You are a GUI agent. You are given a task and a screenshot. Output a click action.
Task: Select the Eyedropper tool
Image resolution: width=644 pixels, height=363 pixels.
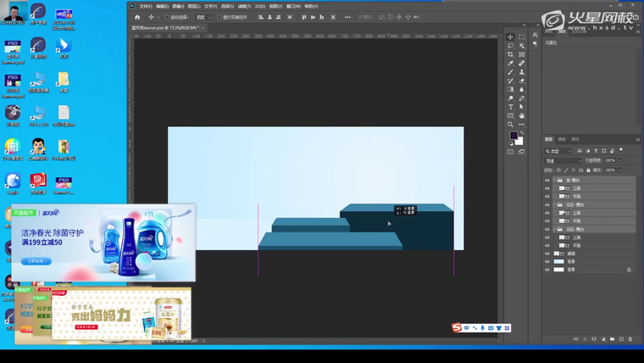(510, 64)
